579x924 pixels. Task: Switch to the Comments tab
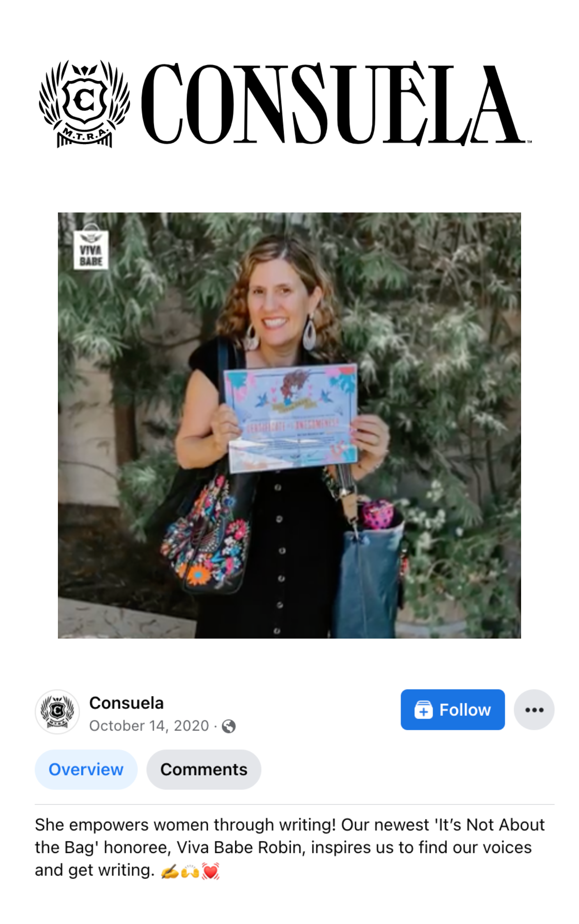coord(204,769)
